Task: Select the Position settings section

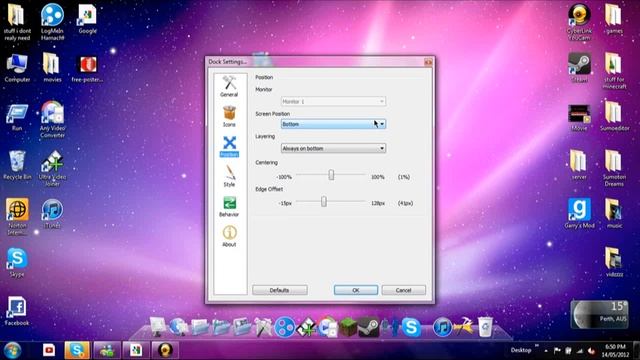Action: click(x=229, y=147)
